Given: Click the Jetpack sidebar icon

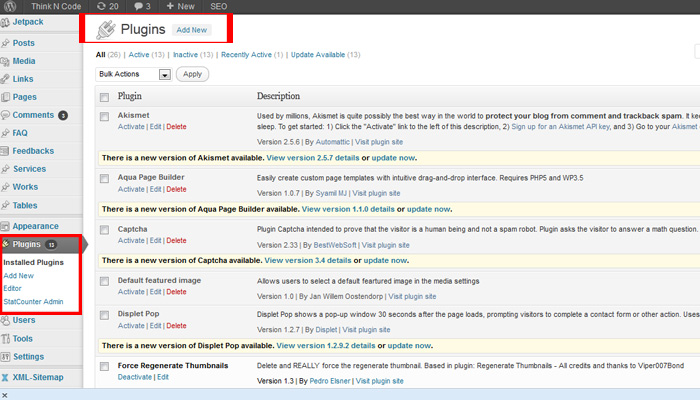Looking at the screenshot, I should click(x=5, y=22).
